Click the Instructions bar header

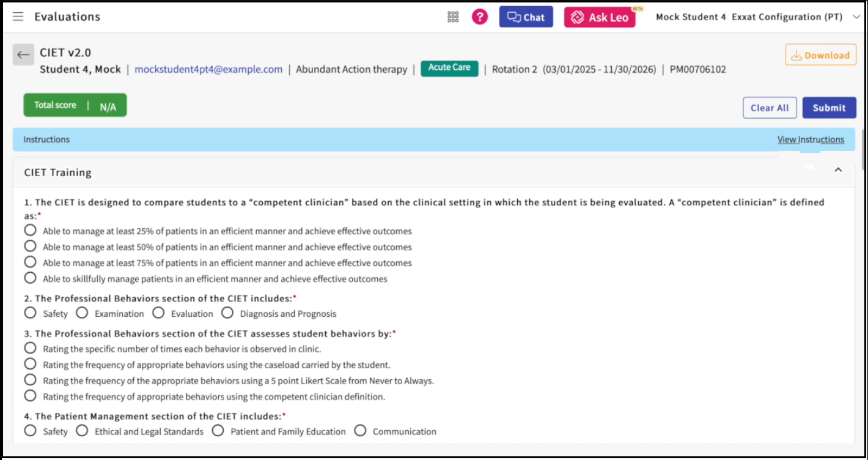(46, 139)
